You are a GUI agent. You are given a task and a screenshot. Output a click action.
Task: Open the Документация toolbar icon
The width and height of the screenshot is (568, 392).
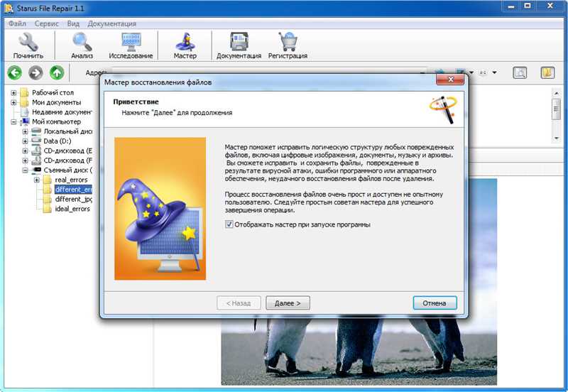239,42
